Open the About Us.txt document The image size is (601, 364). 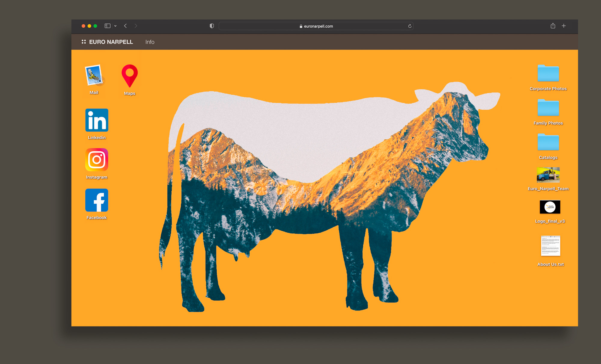pos(551,246)
